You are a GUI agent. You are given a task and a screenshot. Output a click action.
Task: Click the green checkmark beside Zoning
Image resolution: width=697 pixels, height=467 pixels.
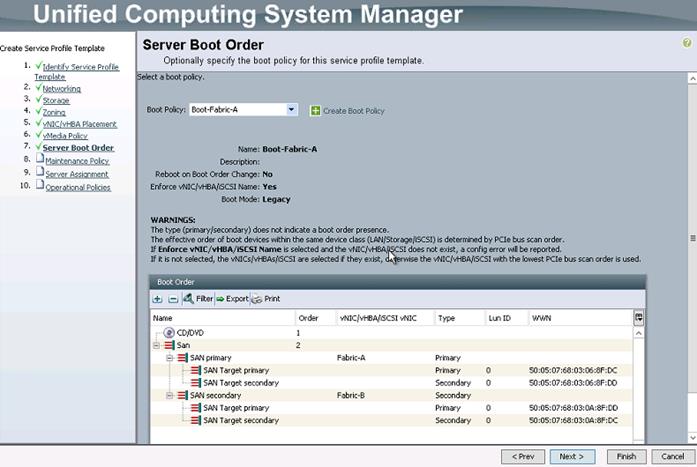(x=38, y=111)
